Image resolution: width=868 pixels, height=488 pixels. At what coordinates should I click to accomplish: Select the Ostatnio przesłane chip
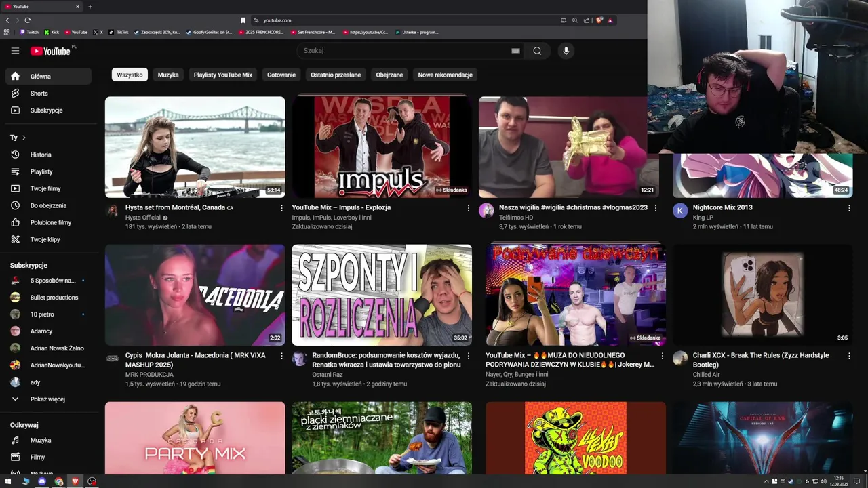point(336,75)
